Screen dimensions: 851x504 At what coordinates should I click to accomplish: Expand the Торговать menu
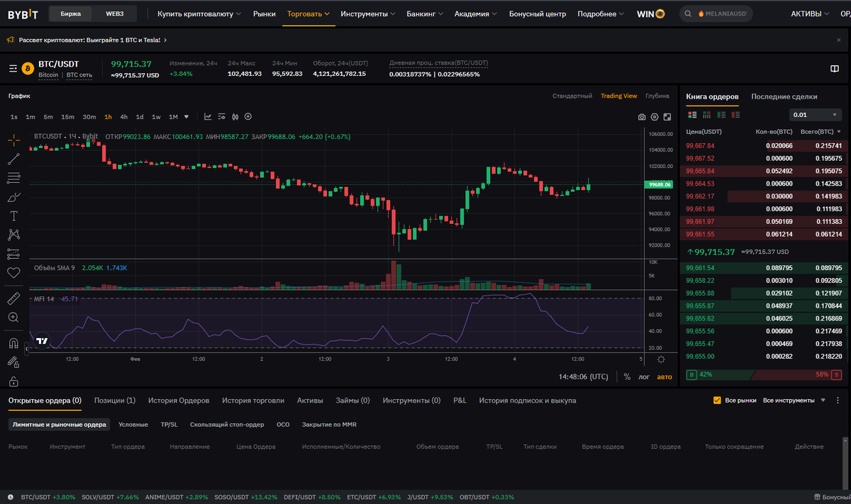click(x=308, y=13)
